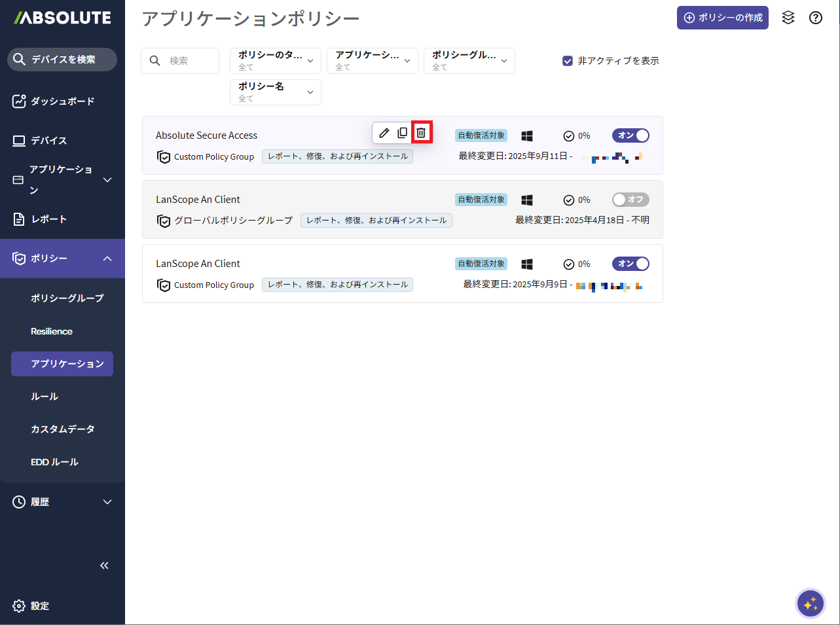Collapse the sidebar with double chevron icon

coord(104,565)
